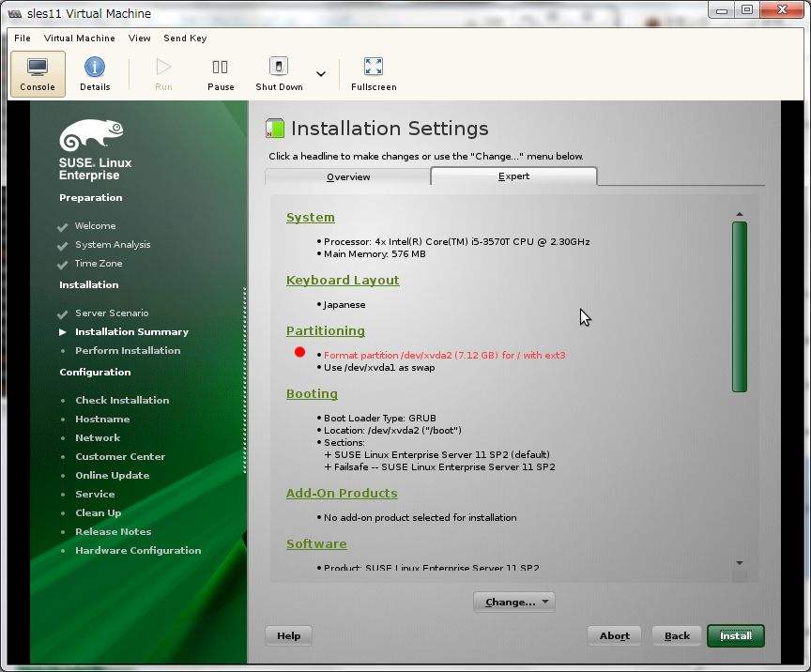The image size is (811, 672).
Task: Select the Expert tab
Action: click(x=513, y=176)
